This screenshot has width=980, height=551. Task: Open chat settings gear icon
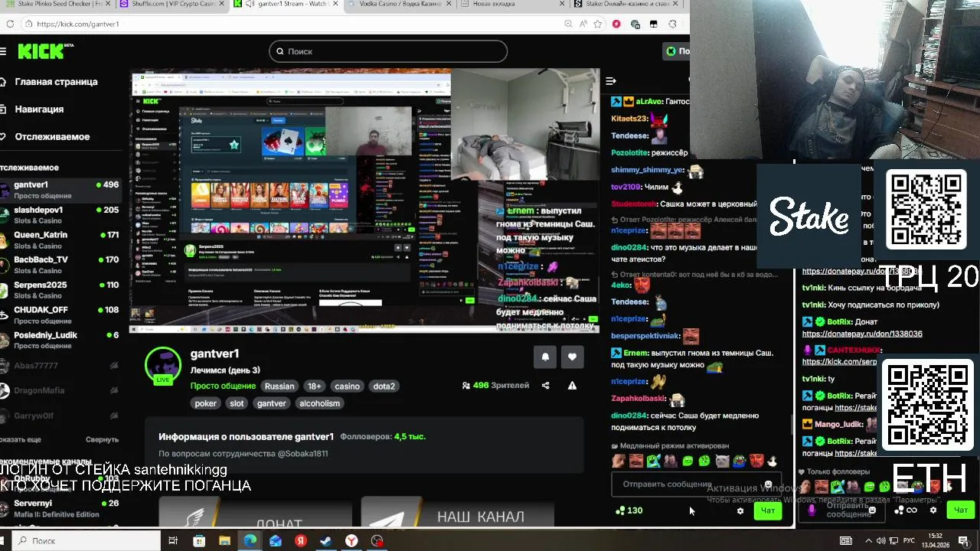(x=740, y=510)
